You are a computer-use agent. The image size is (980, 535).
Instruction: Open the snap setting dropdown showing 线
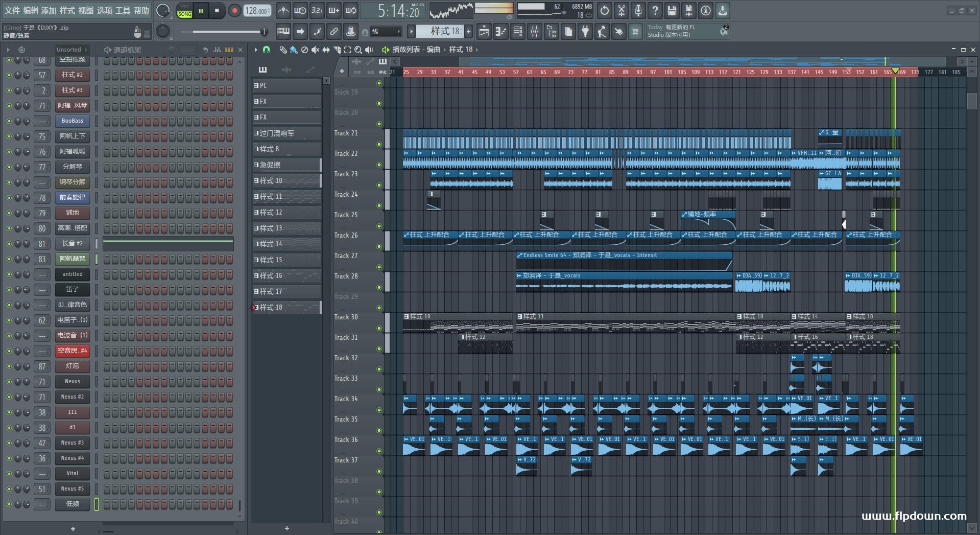[386, 32]
